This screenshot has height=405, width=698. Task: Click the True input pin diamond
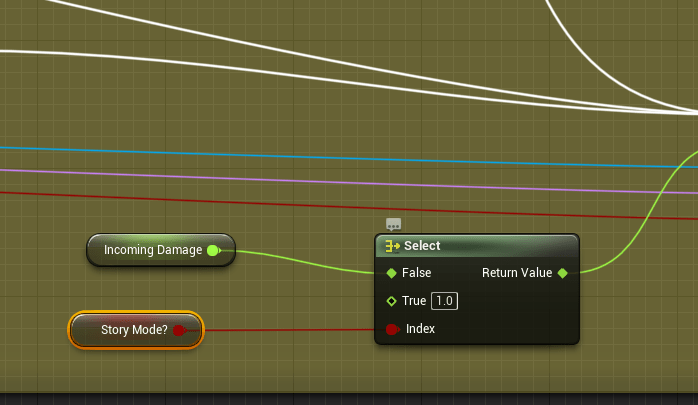pyautogui.click(x=391, y=301)
